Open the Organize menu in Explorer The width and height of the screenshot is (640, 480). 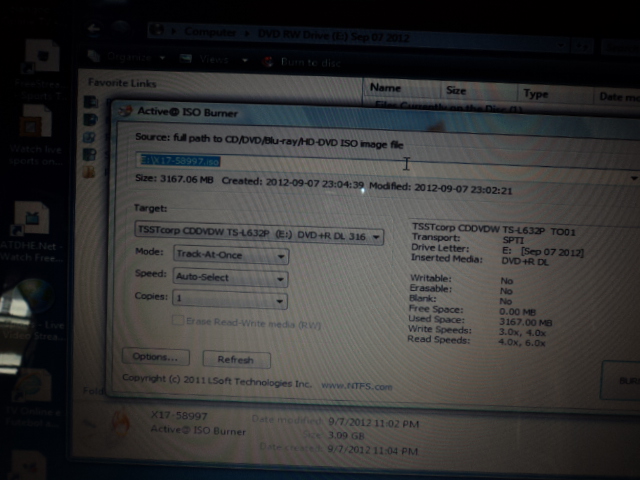point(129,58)
